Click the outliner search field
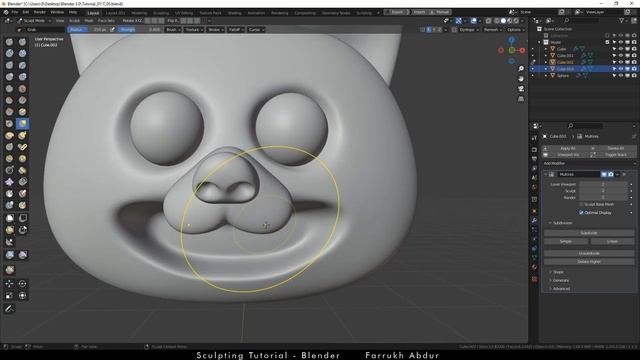Viewport: 640px width, 360px height. click(x=583, y=20)
